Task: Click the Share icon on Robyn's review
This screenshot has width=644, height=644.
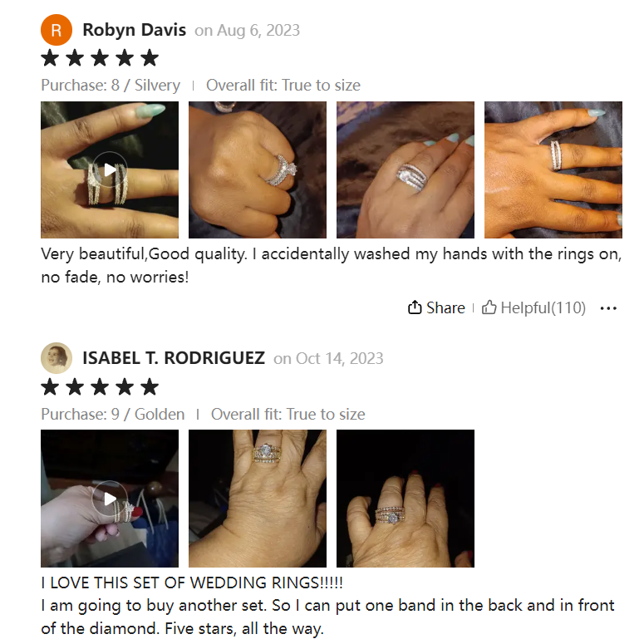Action: tap(415, 307)
